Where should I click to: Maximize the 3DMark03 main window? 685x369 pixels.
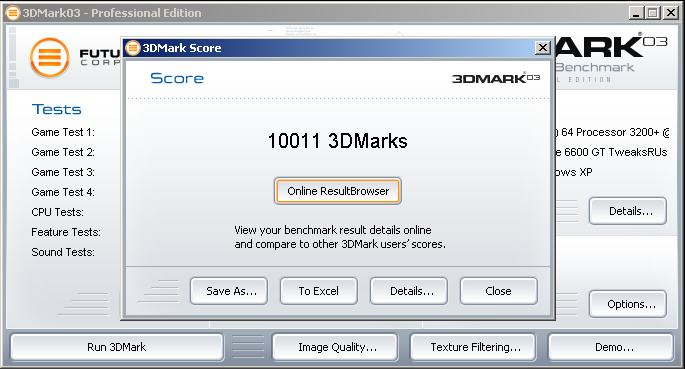coord(653,13)
